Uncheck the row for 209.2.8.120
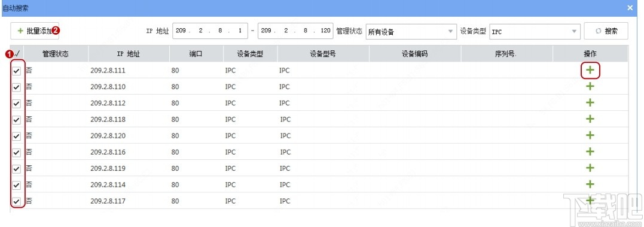 coord(16,136)
